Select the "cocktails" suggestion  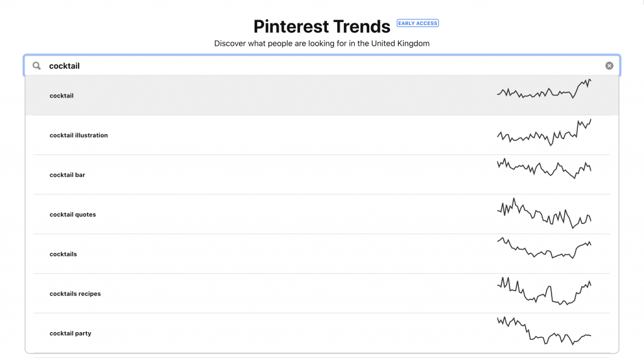coord(321,254)
